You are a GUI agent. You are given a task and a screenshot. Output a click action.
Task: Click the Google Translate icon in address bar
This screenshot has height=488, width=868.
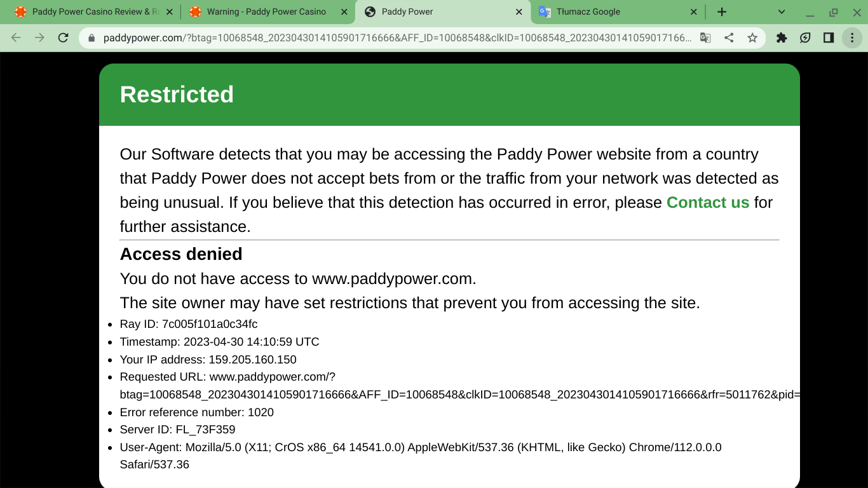[705, 38]
